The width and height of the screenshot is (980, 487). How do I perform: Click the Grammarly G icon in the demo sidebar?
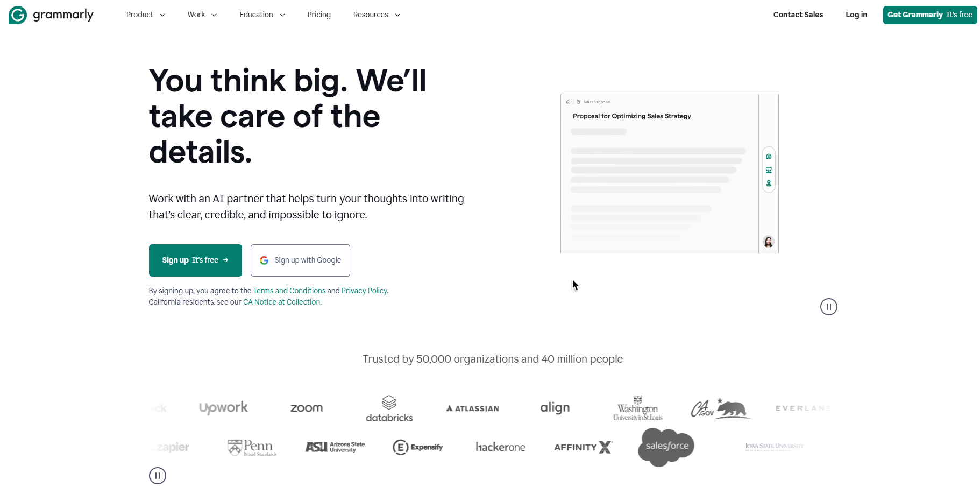pyautogui.click(x=769, y=157)
